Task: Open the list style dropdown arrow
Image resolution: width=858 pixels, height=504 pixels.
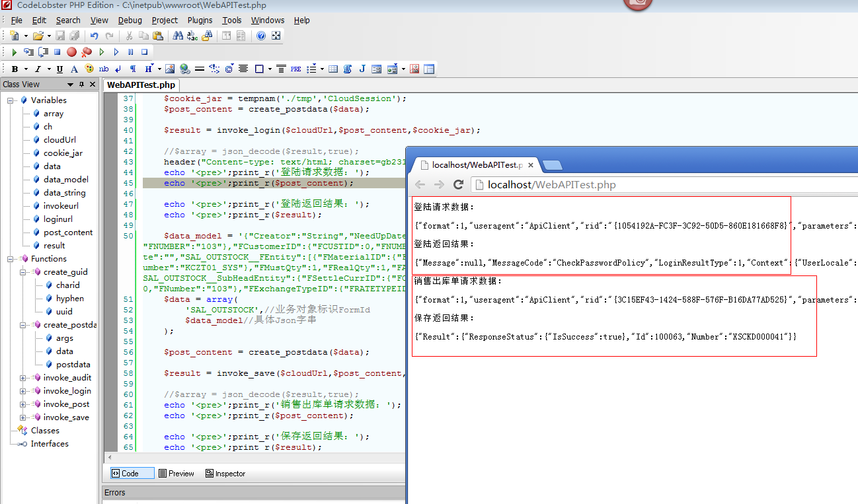Action: pyautogui.click(x=322, y=69)
